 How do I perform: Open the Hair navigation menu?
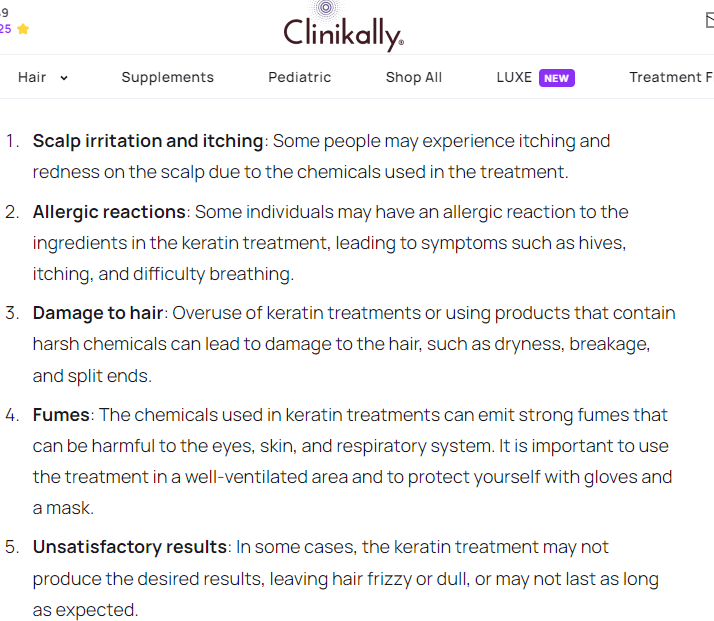click(32, 77)
